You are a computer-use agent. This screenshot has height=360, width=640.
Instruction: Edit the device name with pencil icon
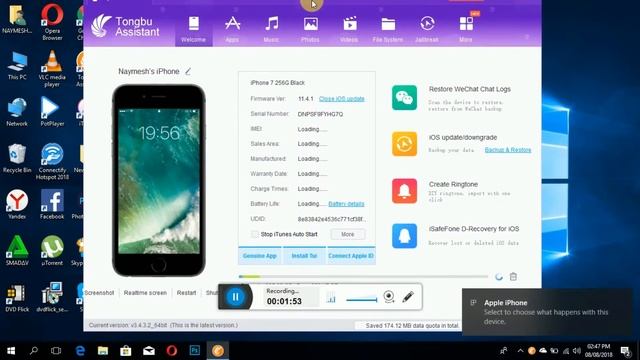tap(188, 71)
